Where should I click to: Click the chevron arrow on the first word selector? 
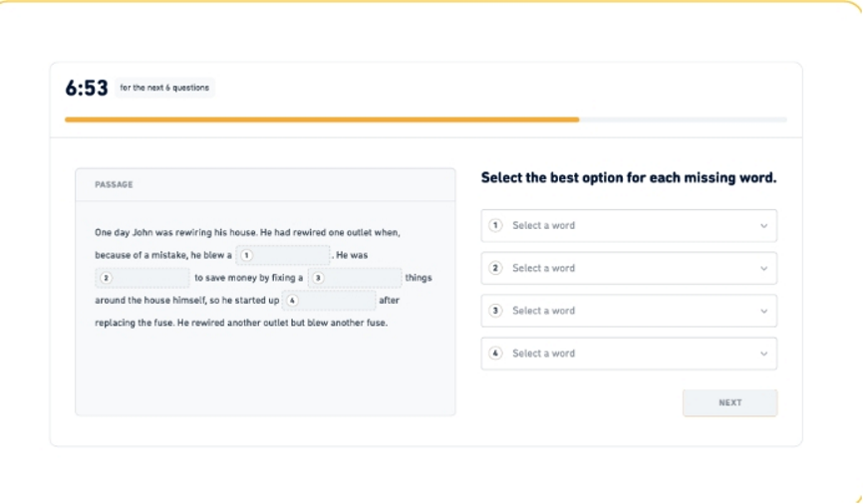[x=763, y=226]
